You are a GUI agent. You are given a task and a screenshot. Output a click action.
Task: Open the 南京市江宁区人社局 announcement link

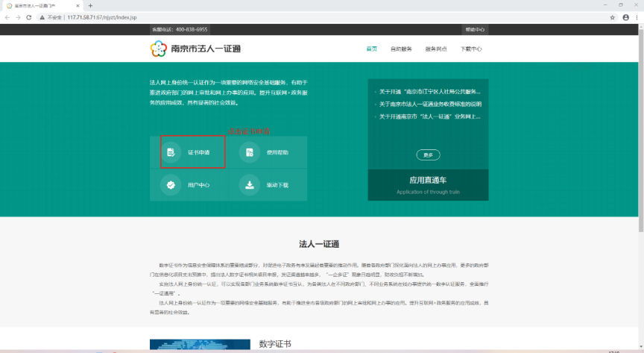[434, 91]
